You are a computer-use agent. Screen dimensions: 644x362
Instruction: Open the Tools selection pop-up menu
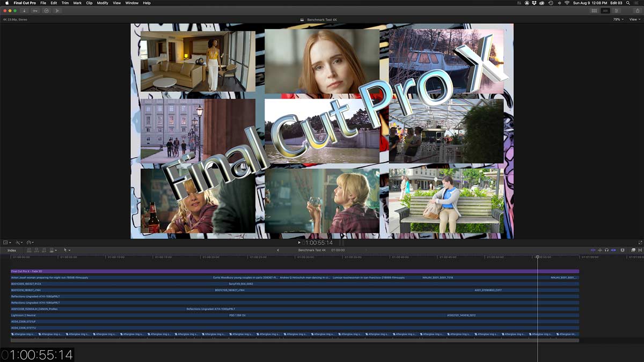[x=67, y=250]
